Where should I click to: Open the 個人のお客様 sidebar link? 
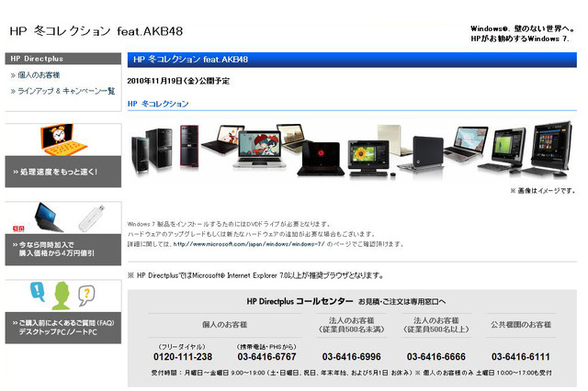(39, 75)
